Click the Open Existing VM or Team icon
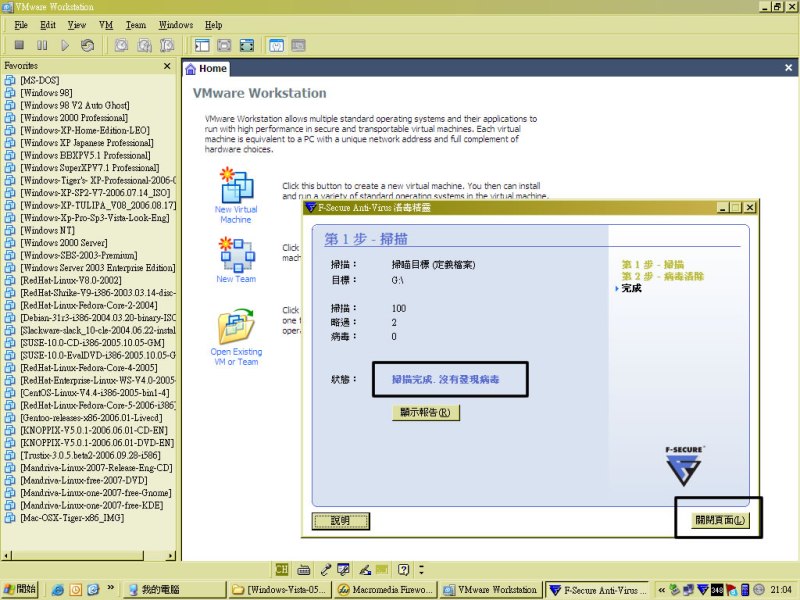 (x=236, y=327)
